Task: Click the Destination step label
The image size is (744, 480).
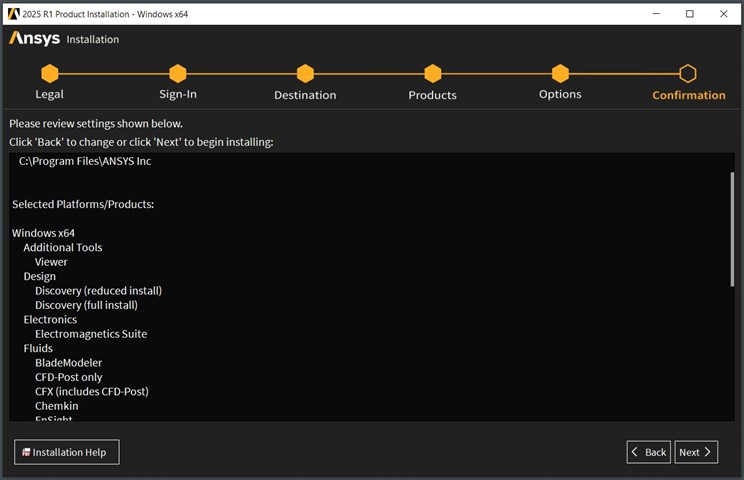Action: (x=305, y=95)
